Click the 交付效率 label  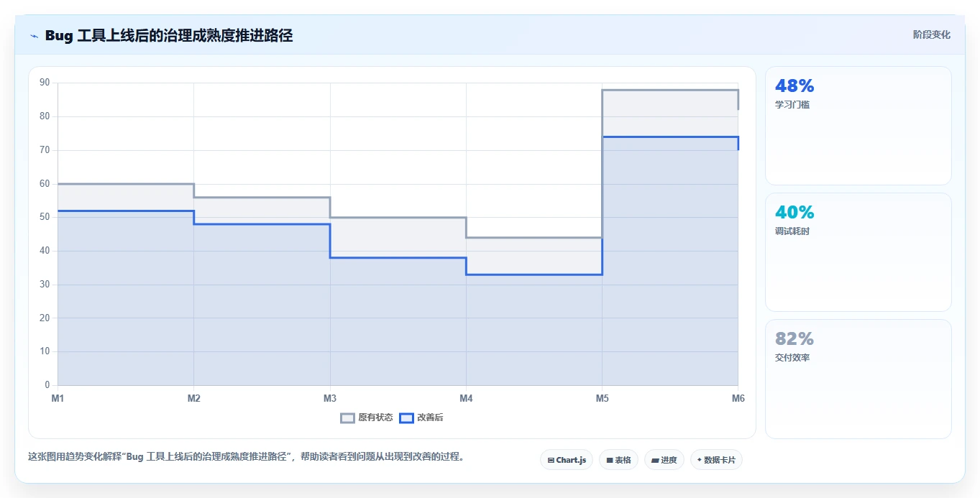pyautogui.click(x=792, y=358)
